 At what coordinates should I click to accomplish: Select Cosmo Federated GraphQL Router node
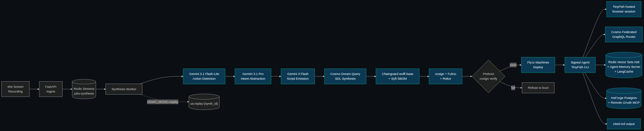pyautogui.click(x=624, y=34)
